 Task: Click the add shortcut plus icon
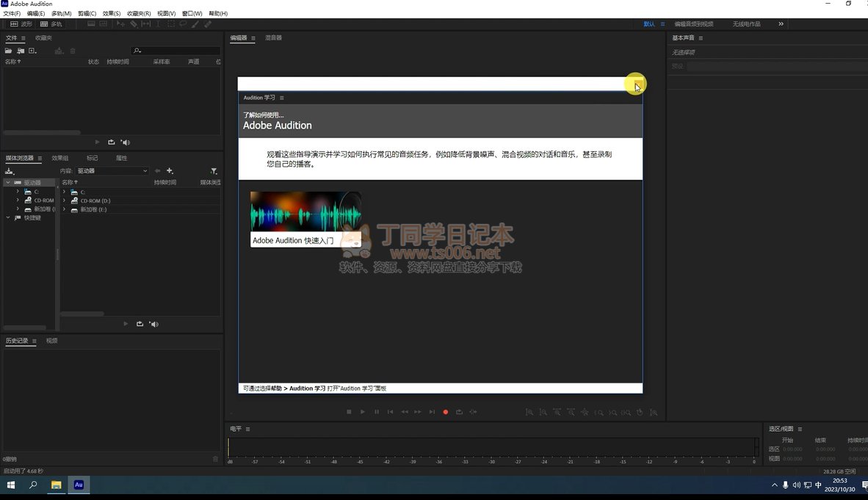tap(170, 171)
